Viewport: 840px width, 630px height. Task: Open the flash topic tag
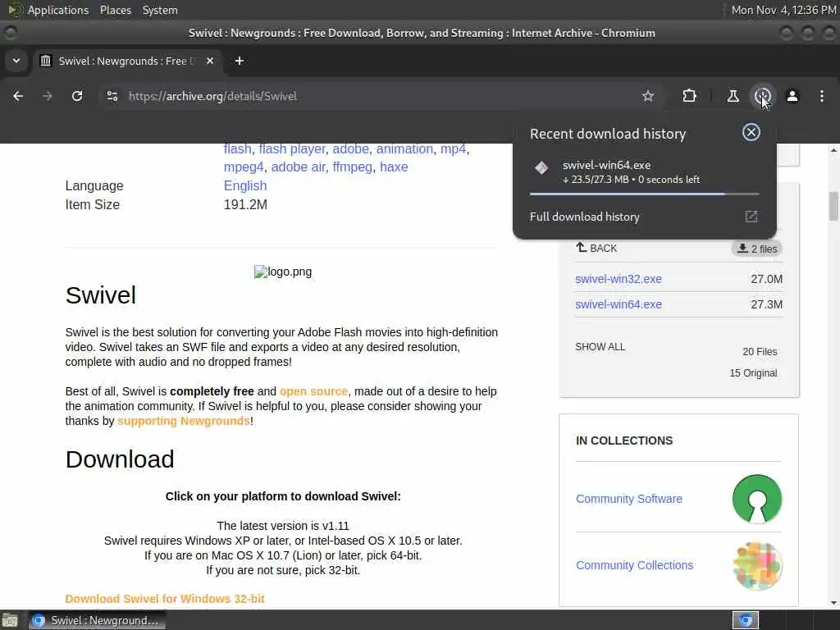pos(237,149)
